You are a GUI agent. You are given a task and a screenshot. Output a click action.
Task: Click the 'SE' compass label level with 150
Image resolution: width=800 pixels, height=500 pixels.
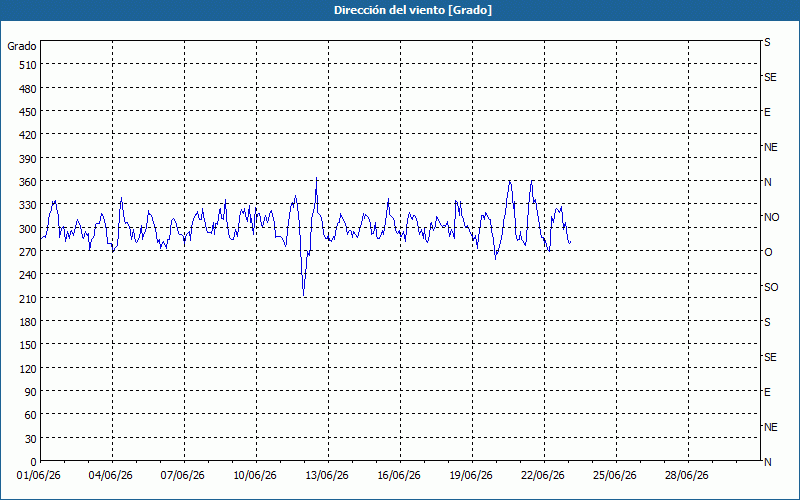pyautogui.click(x=770, y=357)
